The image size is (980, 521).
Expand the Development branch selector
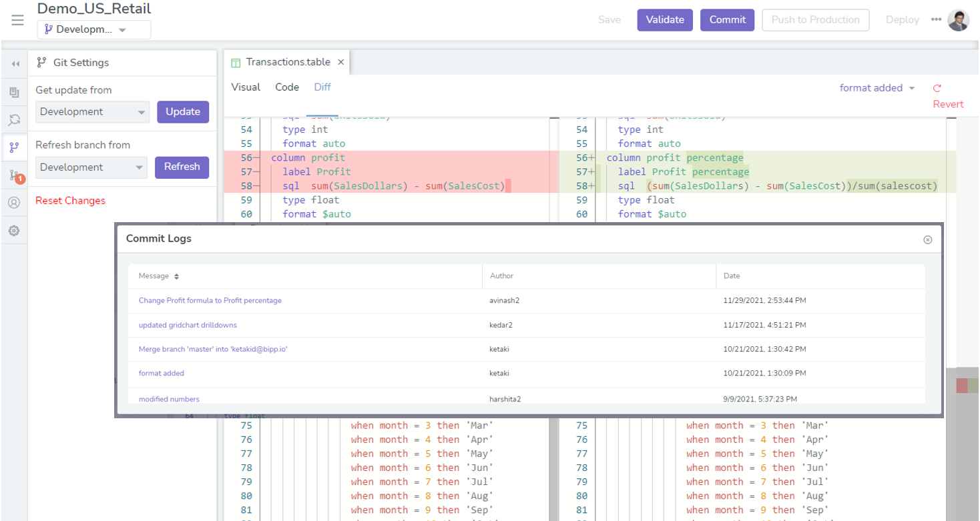(x=93, y=29)
